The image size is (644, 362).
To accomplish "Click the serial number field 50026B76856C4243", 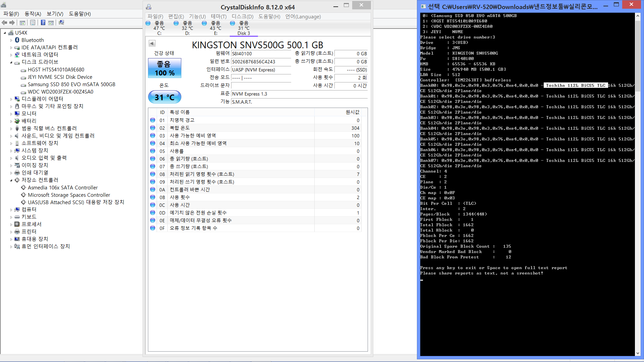I will 261,62.
